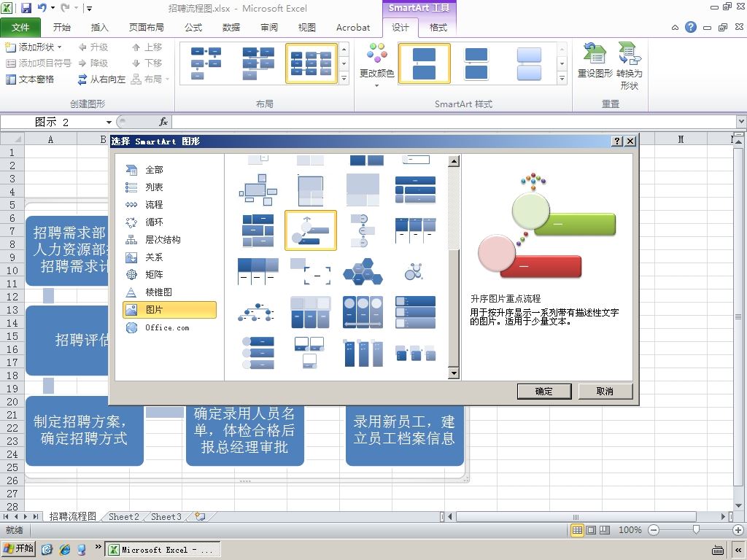Expand the 布局 gallery more arrow
Viewport: 747px width, 560px height.
point(344,79)
